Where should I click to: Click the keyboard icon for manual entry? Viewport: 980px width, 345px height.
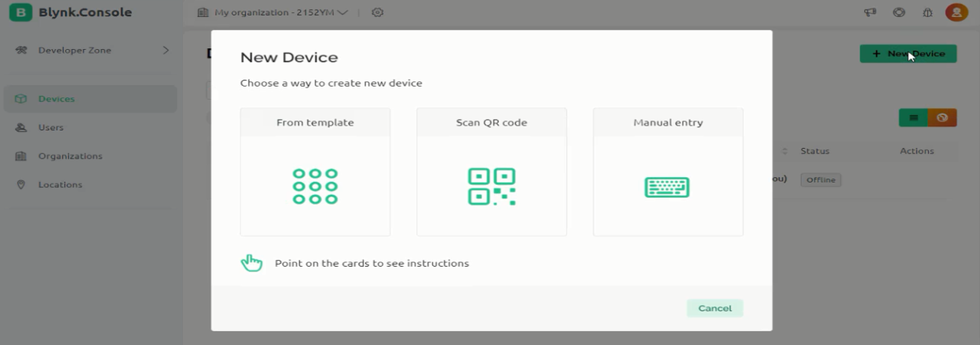tap(667, 187)
